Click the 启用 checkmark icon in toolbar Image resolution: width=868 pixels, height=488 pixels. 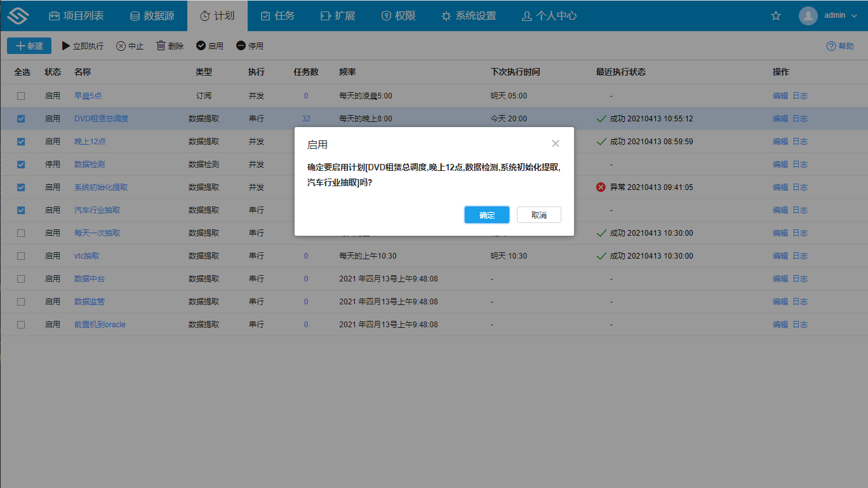200,45
